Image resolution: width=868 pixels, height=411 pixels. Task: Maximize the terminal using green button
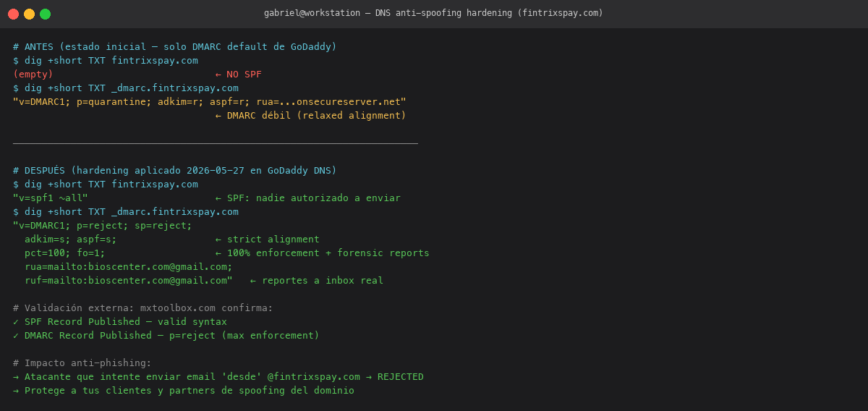coord(45,14)
